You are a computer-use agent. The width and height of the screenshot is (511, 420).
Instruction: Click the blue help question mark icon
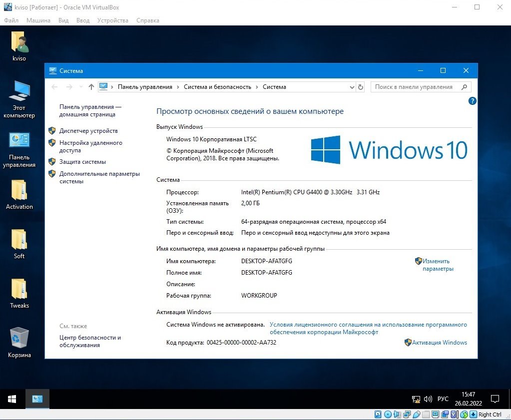(472, 101)
